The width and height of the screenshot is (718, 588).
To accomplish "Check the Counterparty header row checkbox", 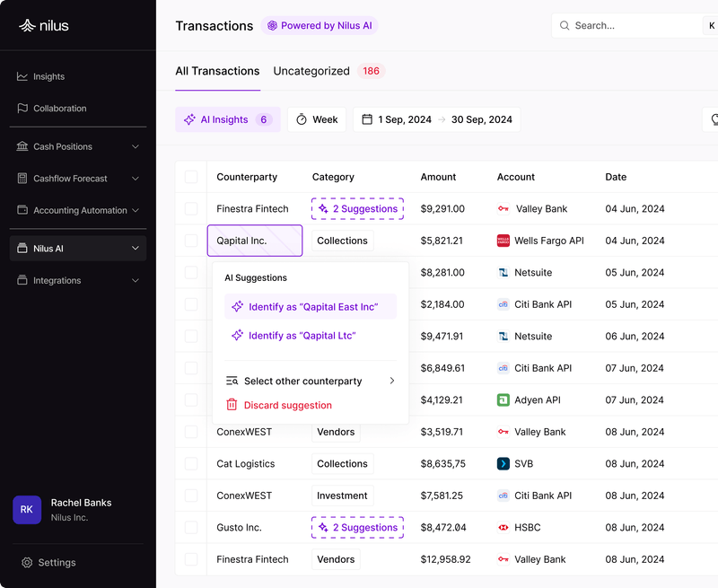I will [190, 177].
